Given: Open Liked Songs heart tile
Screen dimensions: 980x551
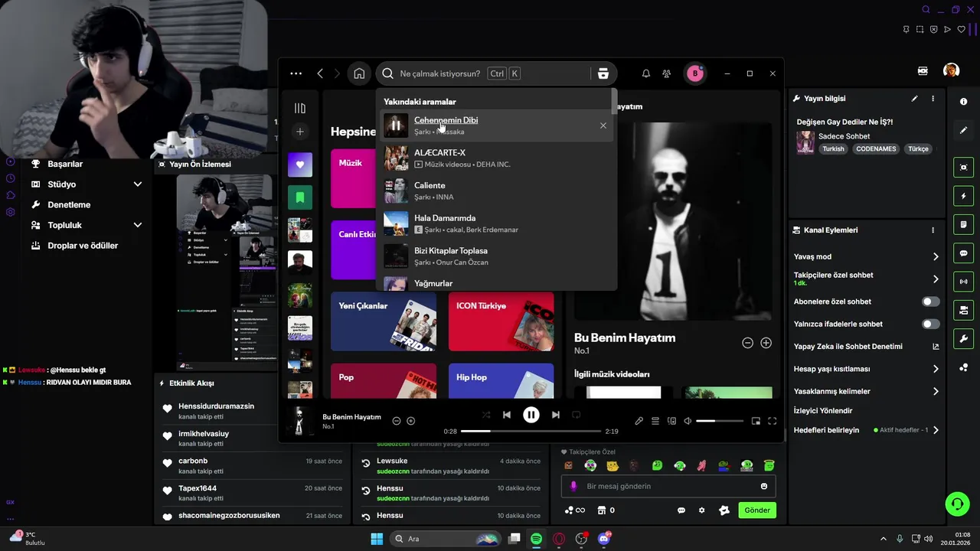Looking at the screenshot, I should pos(300,165).
